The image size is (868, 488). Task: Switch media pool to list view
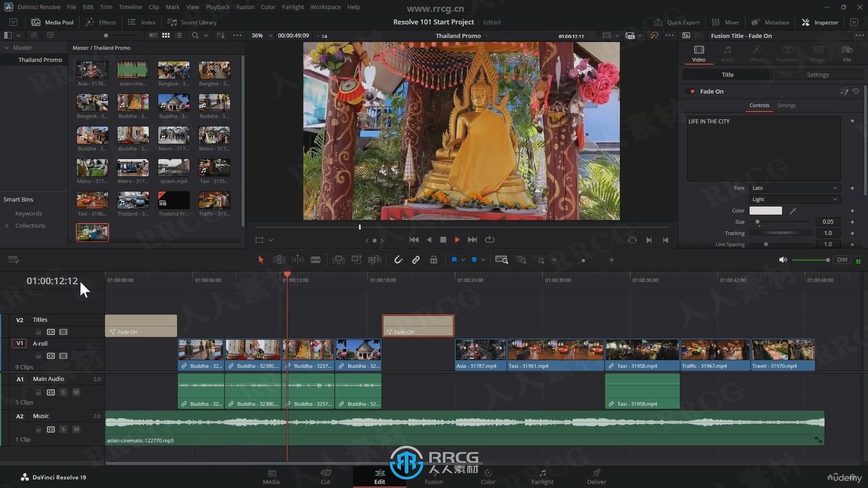click(x=179, y=35)
